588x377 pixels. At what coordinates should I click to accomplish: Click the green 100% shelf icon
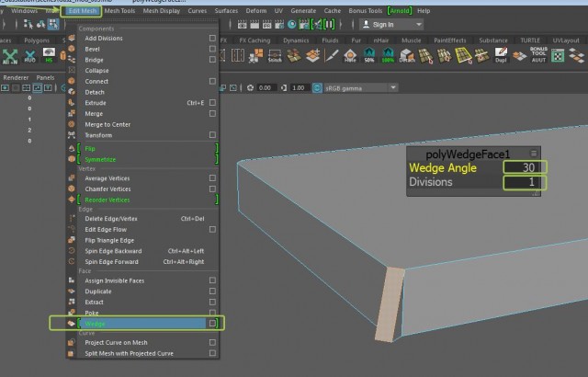point(388,55)
